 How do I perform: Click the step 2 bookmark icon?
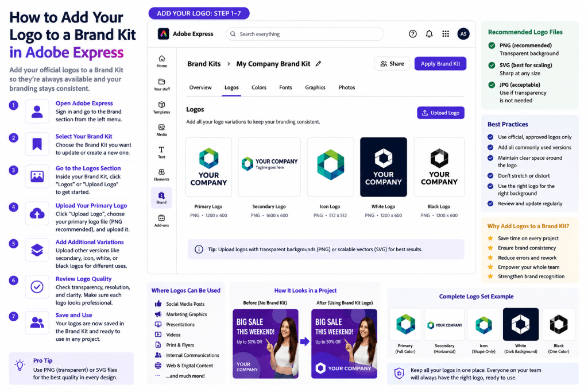click(x=37, y=144)
